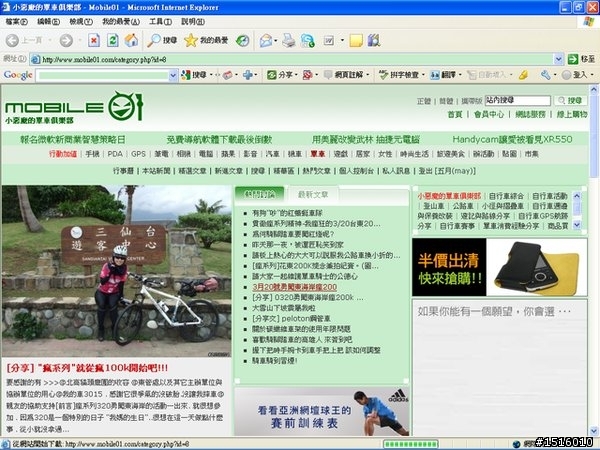Image resolution: width=600 pixels, height=450 pixels.
Task: Open GPS category link
Action: tap(138, 154)
